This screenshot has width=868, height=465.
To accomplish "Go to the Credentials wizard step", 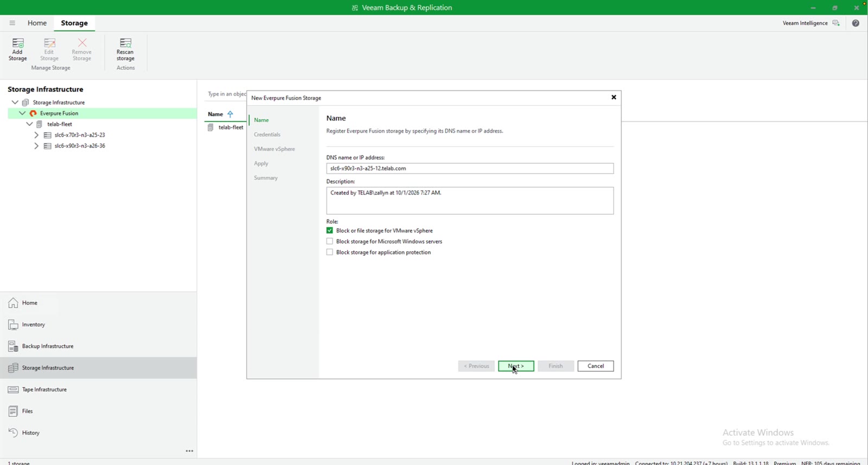I will (x=267, y=134).
